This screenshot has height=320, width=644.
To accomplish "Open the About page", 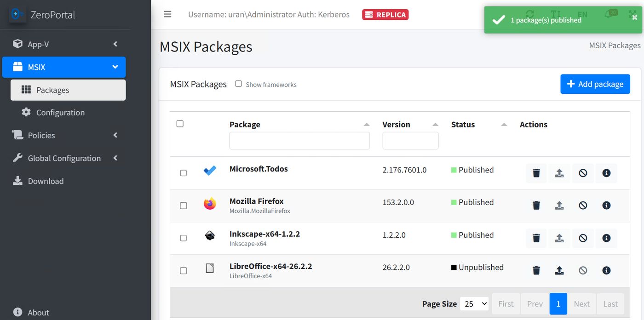I will 64,313.
